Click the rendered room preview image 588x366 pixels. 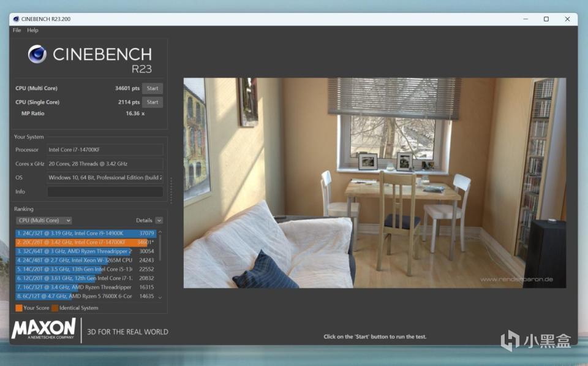[x=375, y=183]
